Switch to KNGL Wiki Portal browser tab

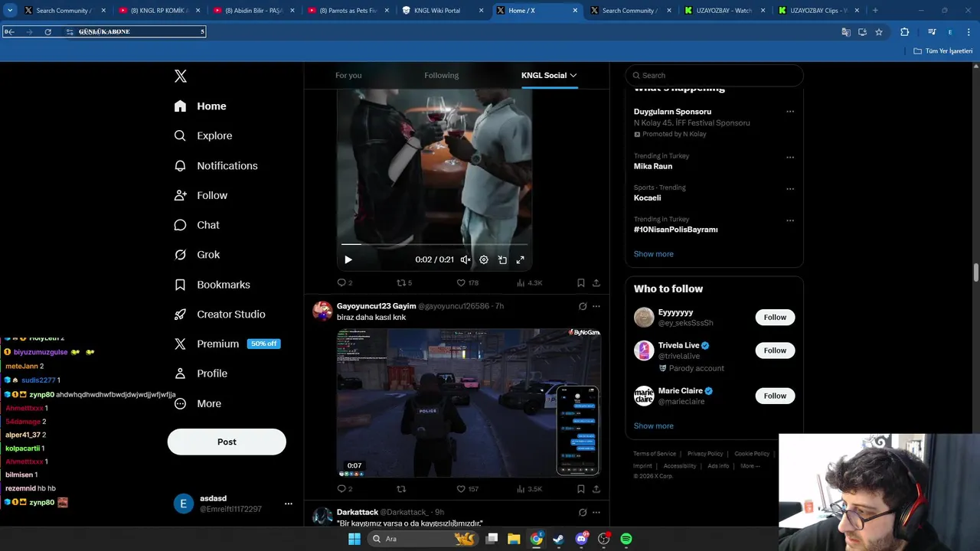(x=443, y=11)
